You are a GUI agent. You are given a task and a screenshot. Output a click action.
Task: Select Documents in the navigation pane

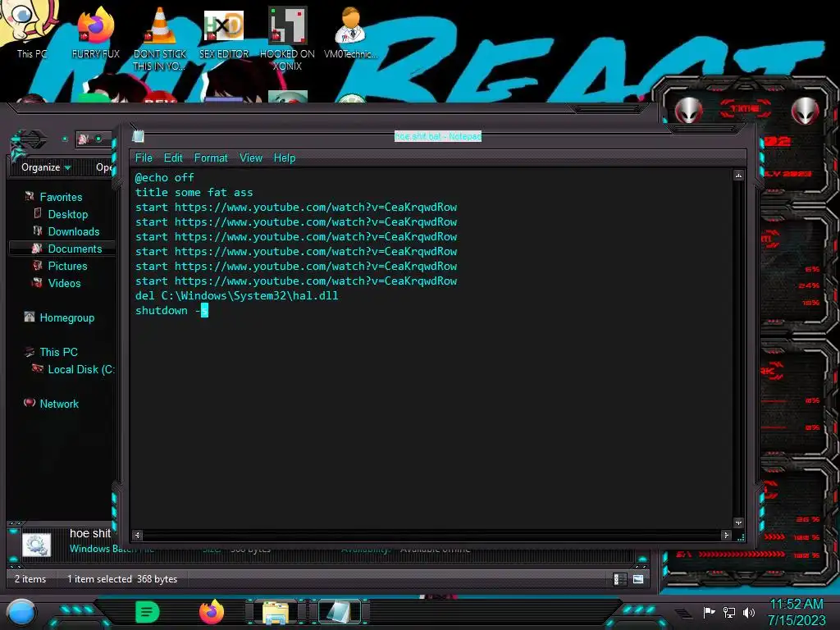click(62, 249)
